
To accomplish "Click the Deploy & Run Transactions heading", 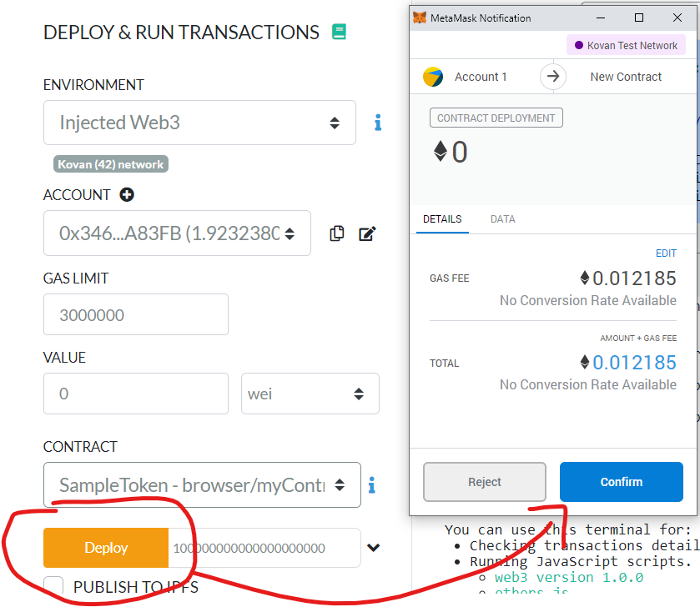I will (181, 33).
